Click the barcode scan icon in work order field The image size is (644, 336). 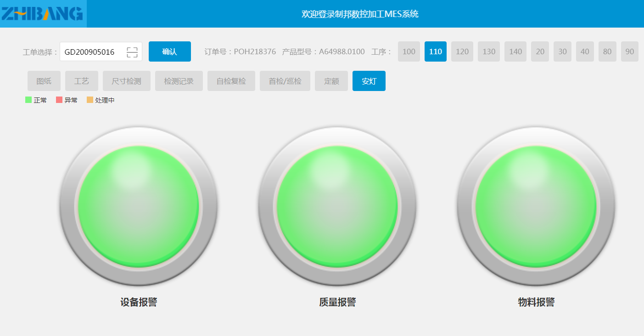132,52
